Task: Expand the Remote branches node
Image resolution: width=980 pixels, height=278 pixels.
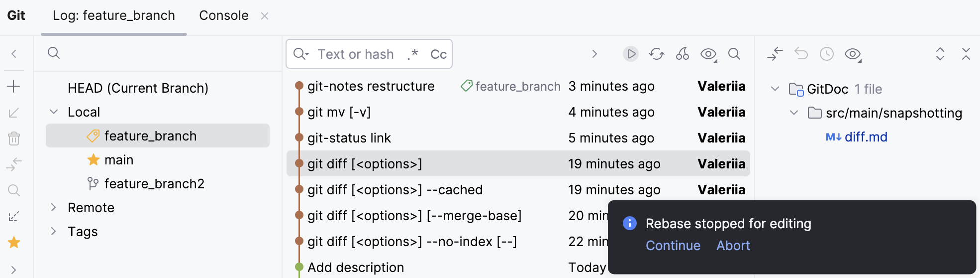Action: click(54, 208)
